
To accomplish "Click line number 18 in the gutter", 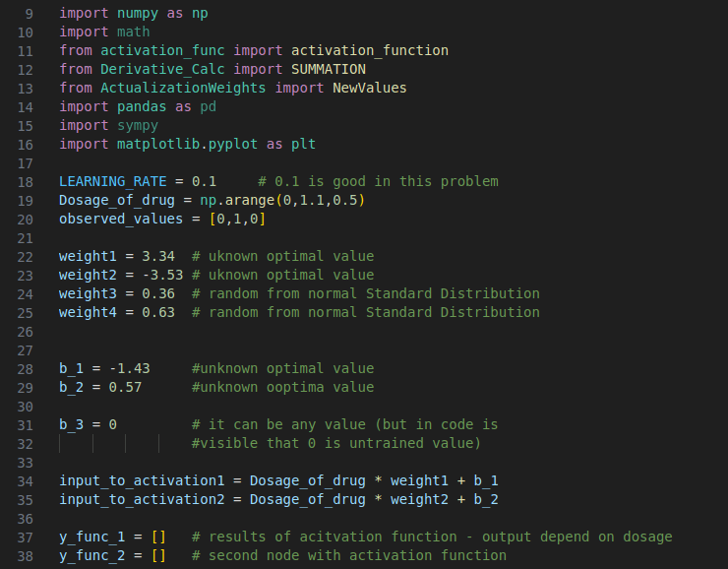I will tap(25, 182).
